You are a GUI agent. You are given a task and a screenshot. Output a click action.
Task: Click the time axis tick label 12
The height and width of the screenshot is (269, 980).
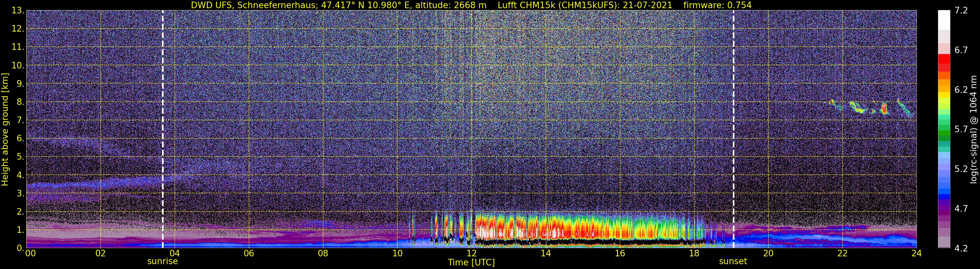(x=471, y=253)
